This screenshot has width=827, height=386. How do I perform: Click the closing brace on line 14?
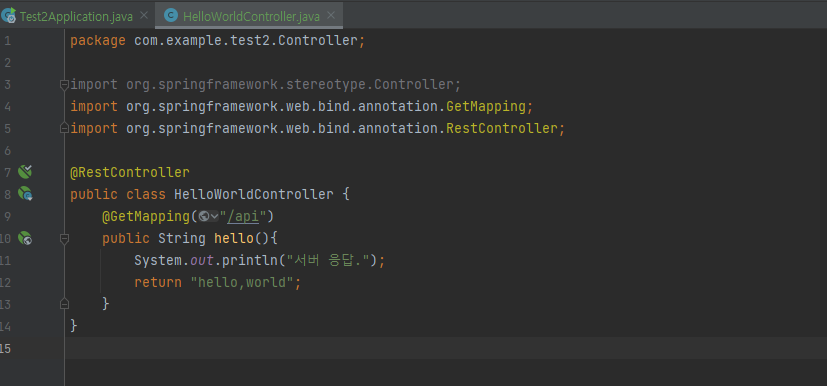click(74, 326)
